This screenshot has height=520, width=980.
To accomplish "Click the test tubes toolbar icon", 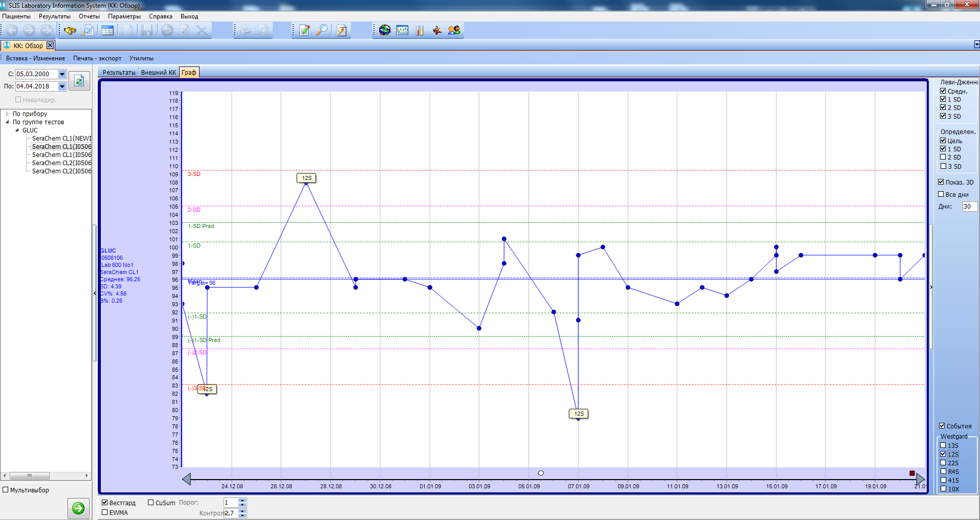I will pyautogui.click(x=420, y=31).
